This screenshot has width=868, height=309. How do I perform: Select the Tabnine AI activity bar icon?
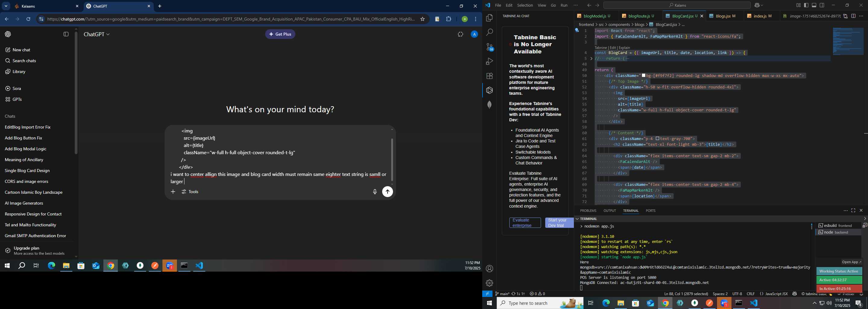tap(489, 91)
